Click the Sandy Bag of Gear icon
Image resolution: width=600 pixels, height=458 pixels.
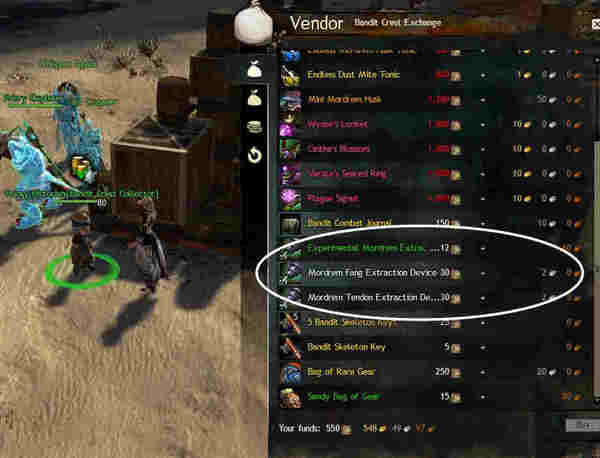coord(291,397)
